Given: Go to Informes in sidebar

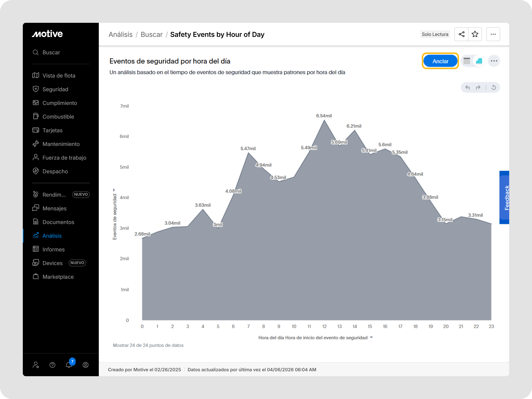Looking at the screenshot, I should [x=53, y=249].
